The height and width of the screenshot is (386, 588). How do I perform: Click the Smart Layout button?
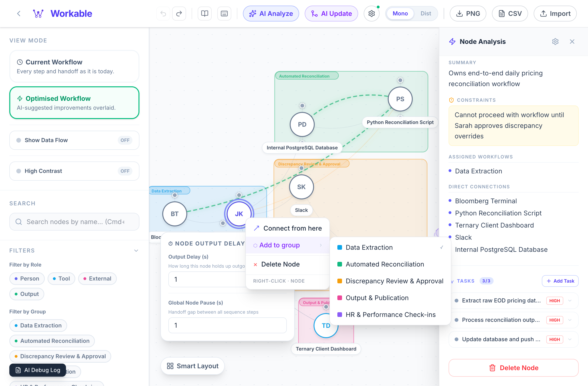(193, 366)
